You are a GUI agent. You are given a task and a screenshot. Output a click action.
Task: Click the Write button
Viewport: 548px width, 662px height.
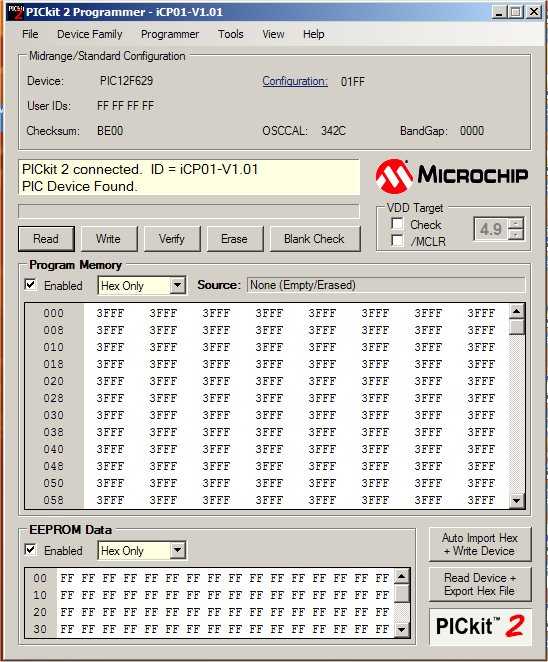tap(109, 239)
